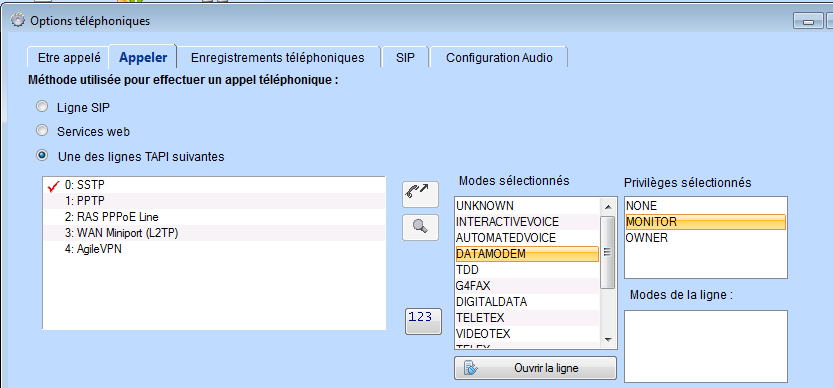Click the modes list scrollbar thumb
Screen dimensions: 833x388
(608, 252)
